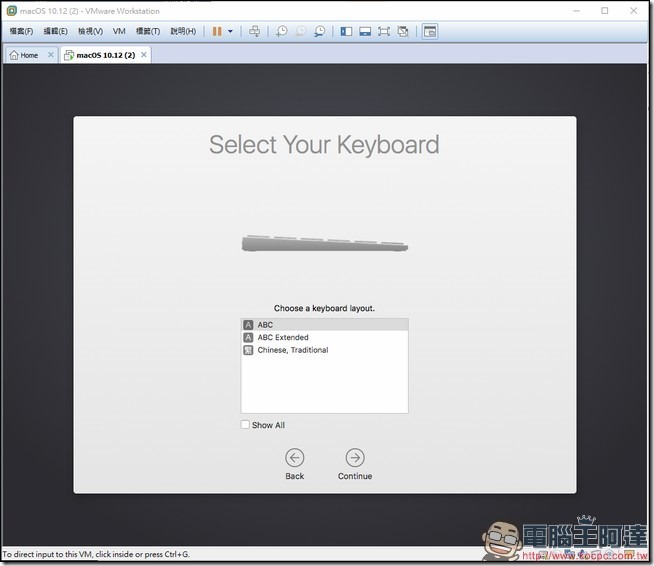Send Ctrl+Alt+Del to the VM

pyautogui.click(x=254, y=31)
